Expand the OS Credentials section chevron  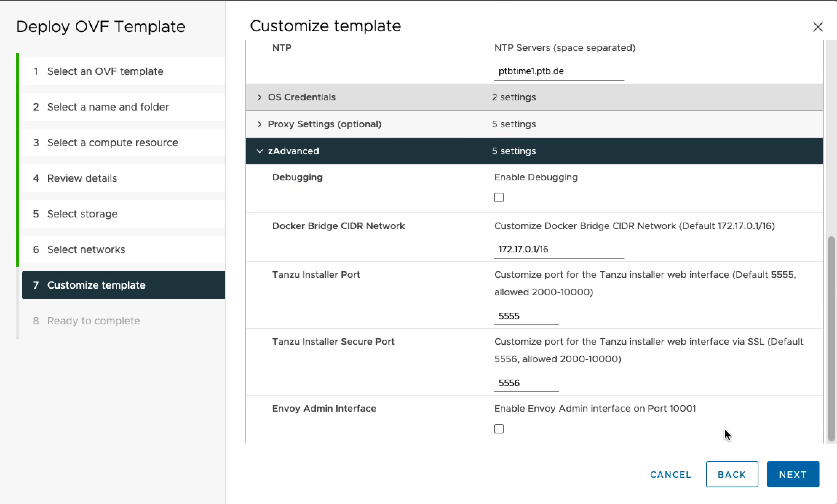click(x=259, y=97)
